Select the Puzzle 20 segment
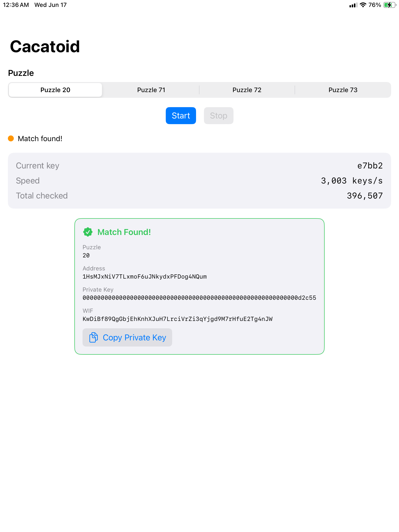This screenshot has width=399, height=532. tap(55, 90)
